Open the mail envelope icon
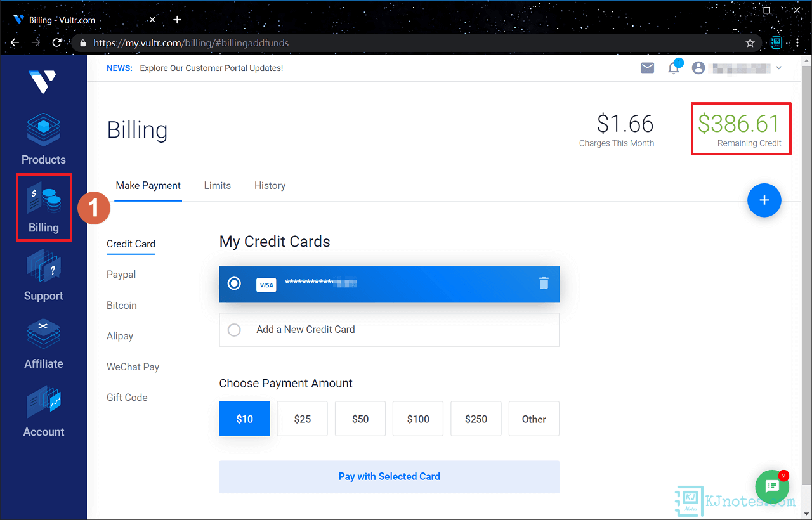The height and width of the screenshot is (520, 812). [647, 68]
